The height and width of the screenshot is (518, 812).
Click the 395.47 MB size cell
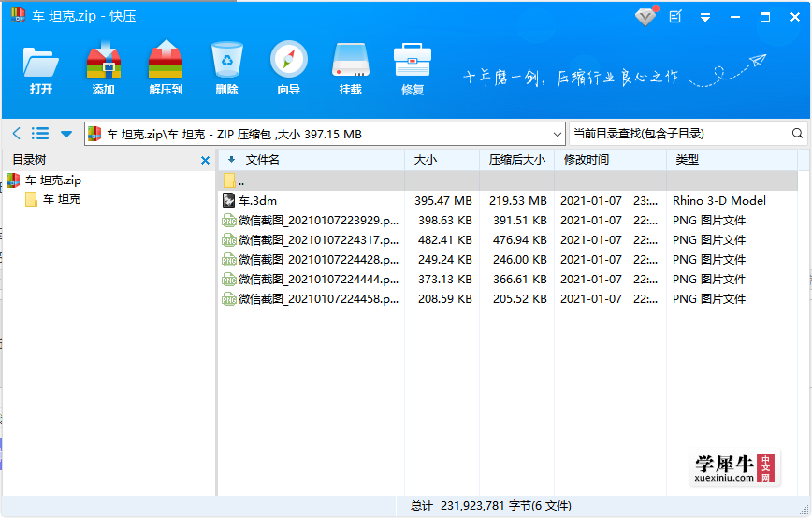pyautogui.click(x=442, y=200)
